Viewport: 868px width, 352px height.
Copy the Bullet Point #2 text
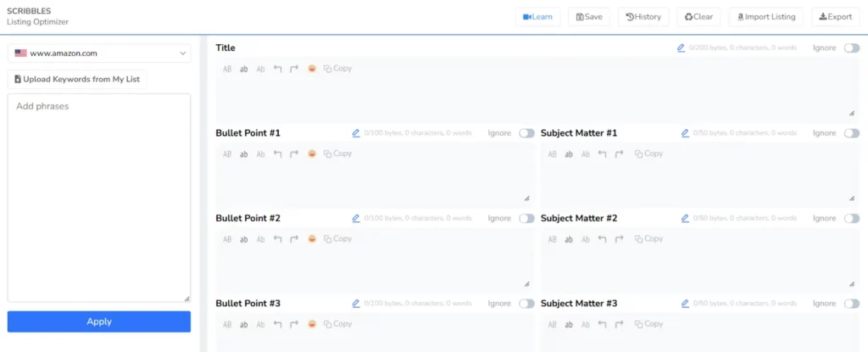[x=337, y=239]
